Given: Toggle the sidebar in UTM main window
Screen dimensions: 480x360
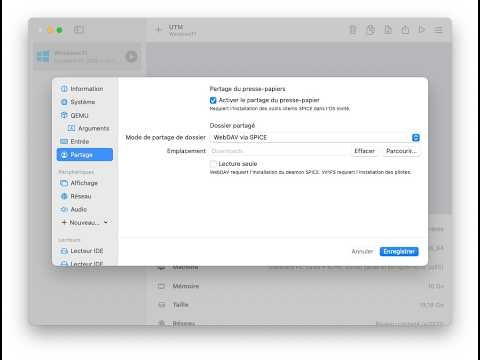Looking at the screenshot, I should click(79, 29).
